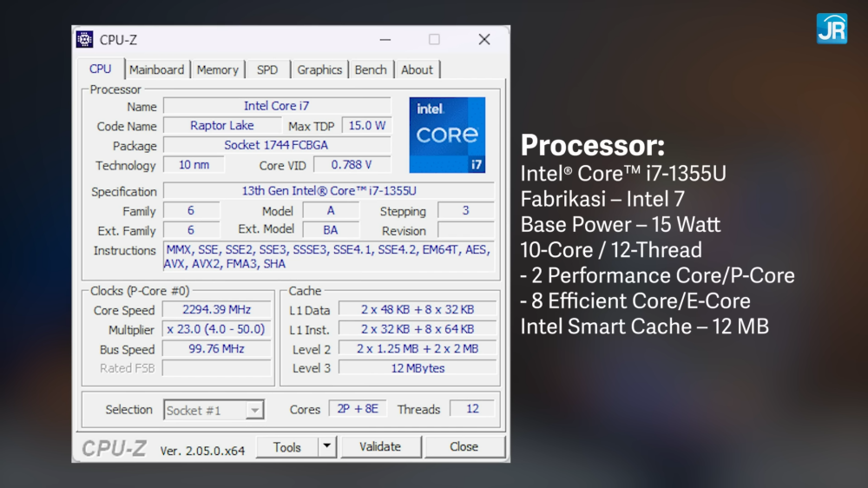The image size is (868, 488).
Task: Click the Processor: heading on the right
Action: [x=593, y=146]
